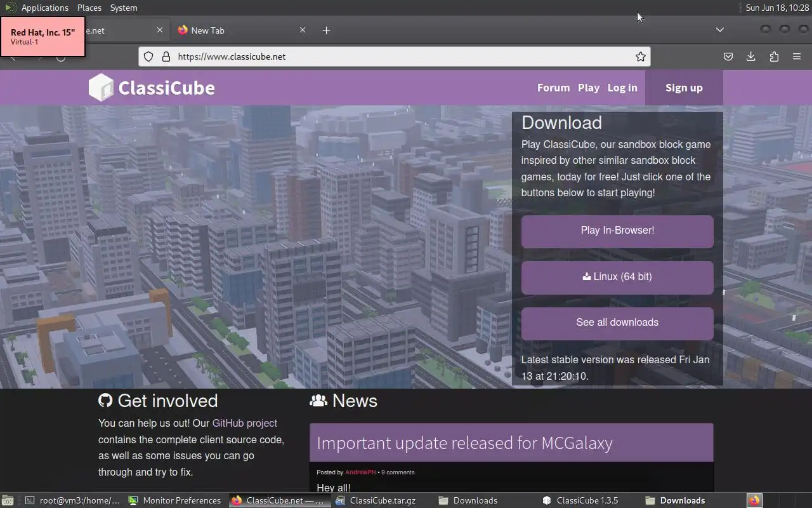Bookmark the page with the star icon
The image size is (812, 508).
(x=641, y=57)
